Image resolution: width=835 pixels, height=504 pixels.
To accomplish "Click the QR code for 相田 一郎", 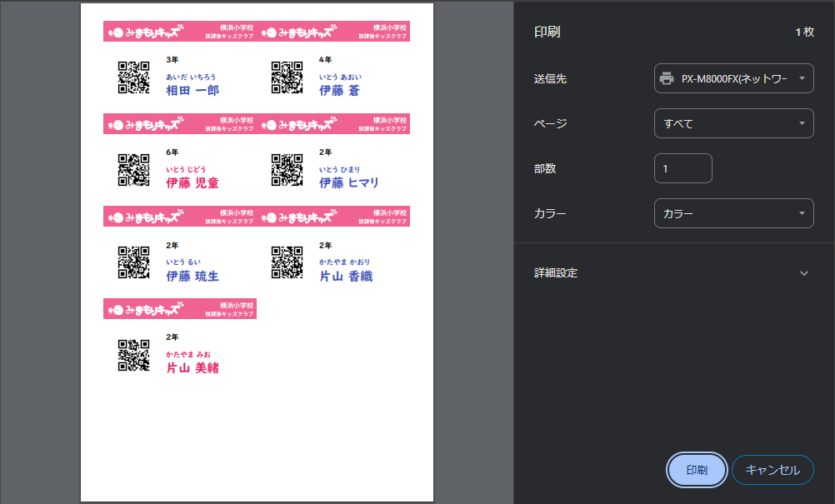I will pos(133,77).
